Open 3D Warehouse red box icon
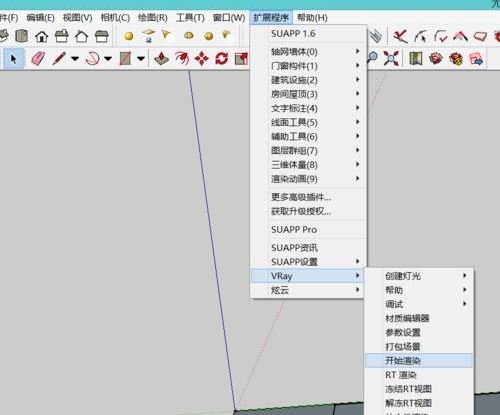This screenshot has width=500, height=415. [x=436, y=59]
